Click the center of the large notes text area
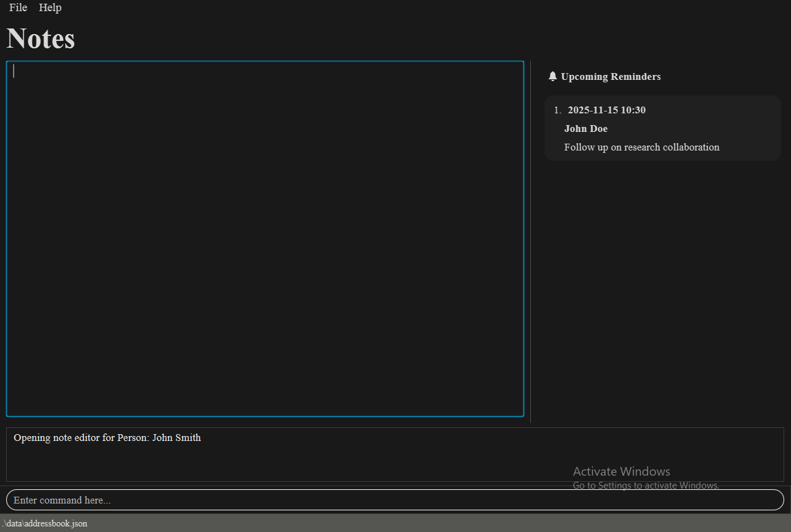The height and width of the screenshot is (532, 791). click(265, 238)
